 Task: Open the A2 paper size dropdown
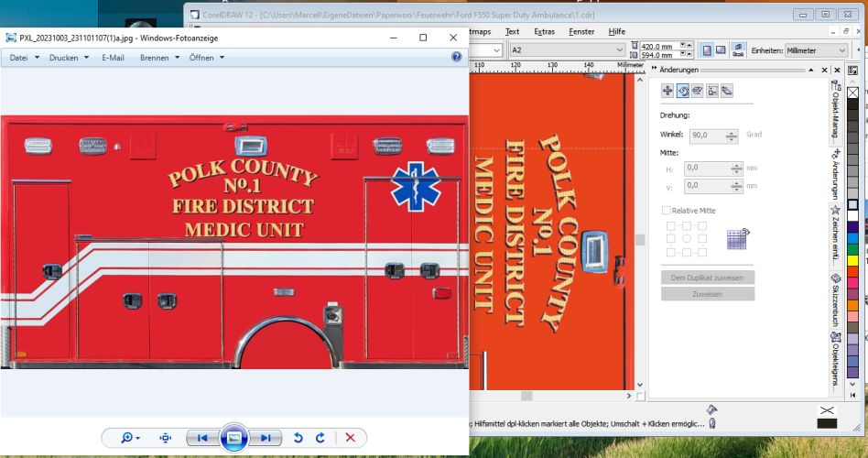tap(620, 50)
